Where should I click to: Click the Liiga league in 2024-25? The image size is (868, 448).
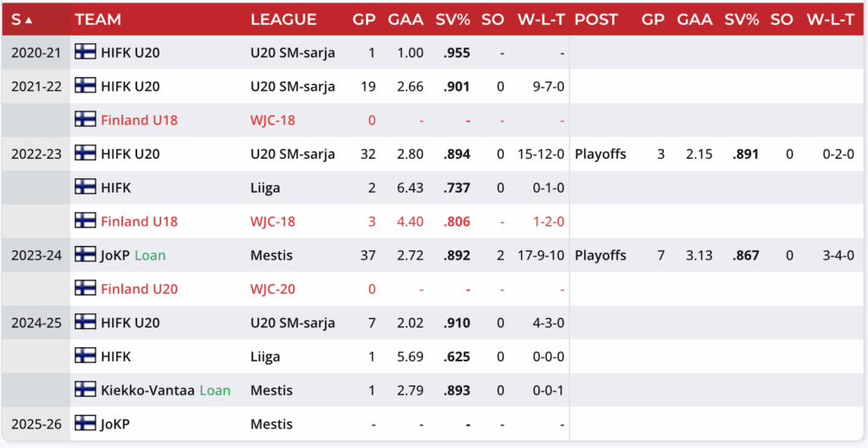pos(266,356)
